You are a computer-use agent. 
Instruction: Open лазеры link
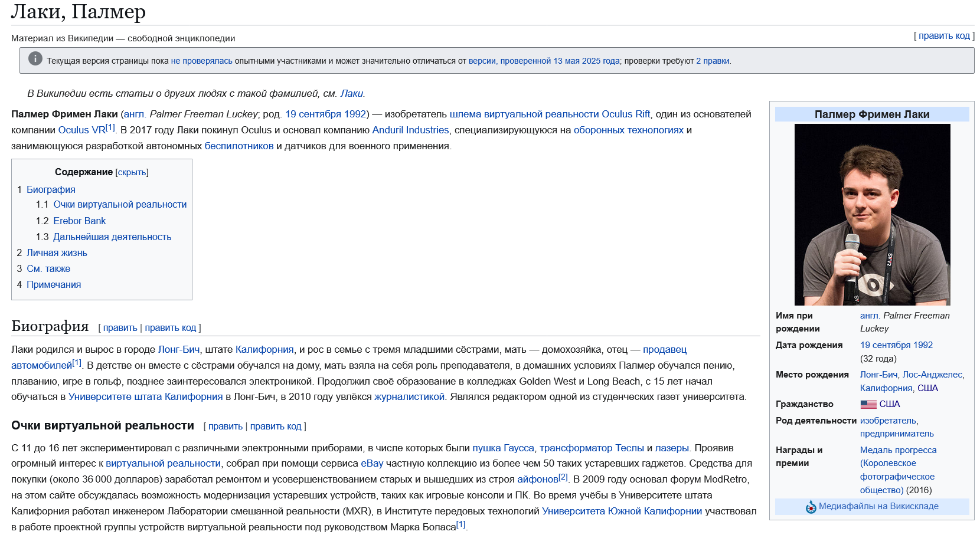[672, 448]
